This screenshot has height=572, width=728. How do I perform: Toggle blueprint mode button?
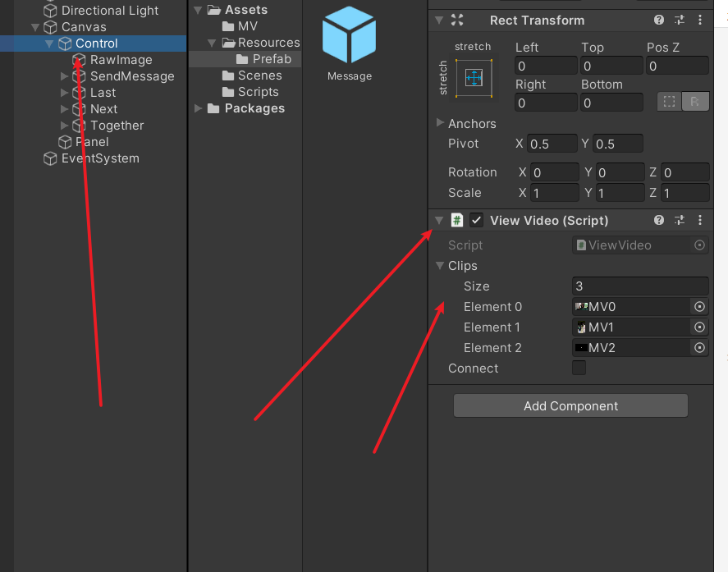point(670,102)
